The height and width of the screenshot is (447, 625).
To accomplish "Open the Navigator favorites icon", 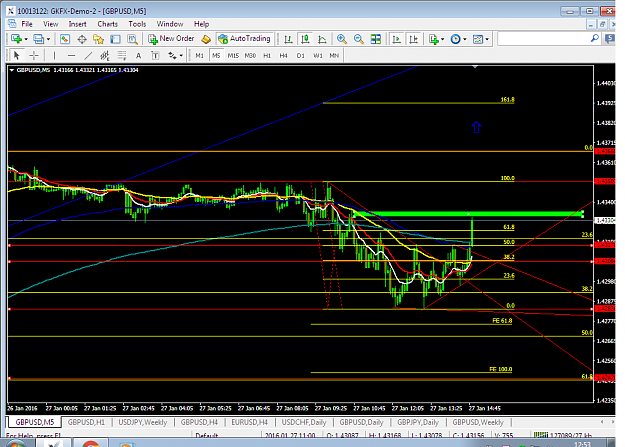I will (98, 39).
